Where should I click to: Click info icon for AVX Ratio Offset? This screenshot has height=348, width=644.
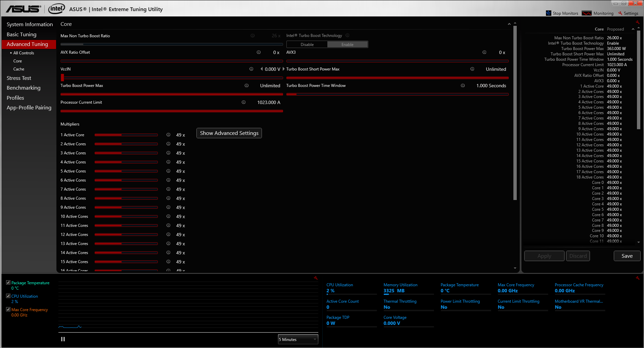click(x=259, y=52)
